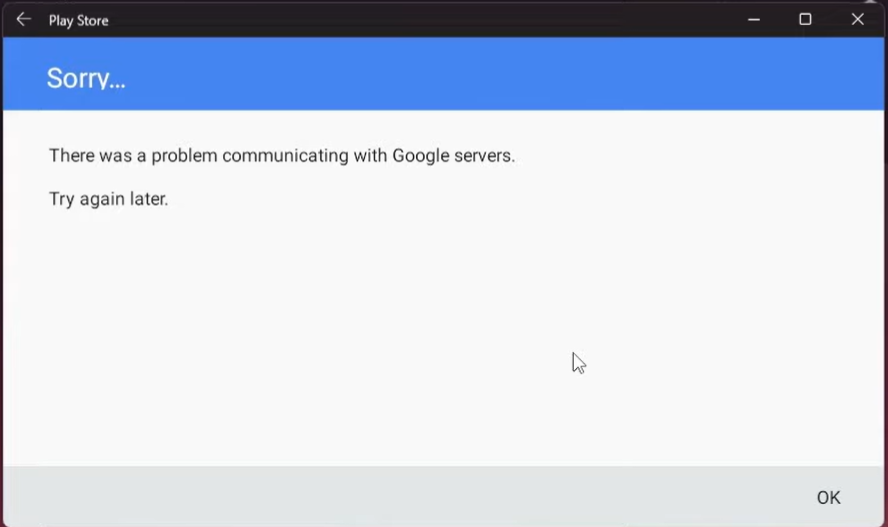Close the Play Store window
Image resolution: width=888 pixels, height=527 pixels.
857,20
